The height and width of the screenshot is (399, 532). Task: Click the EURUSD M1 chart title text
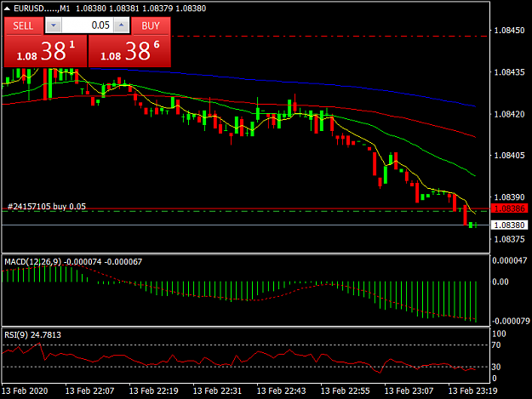click(42, 9)
